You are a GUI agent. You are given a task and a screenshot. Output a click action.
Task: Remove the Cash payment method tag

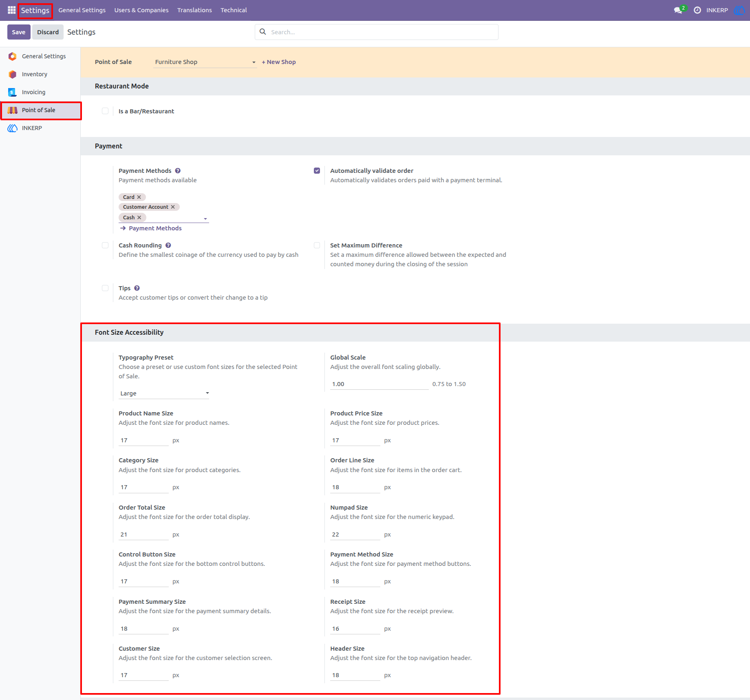tap(139, 218)
